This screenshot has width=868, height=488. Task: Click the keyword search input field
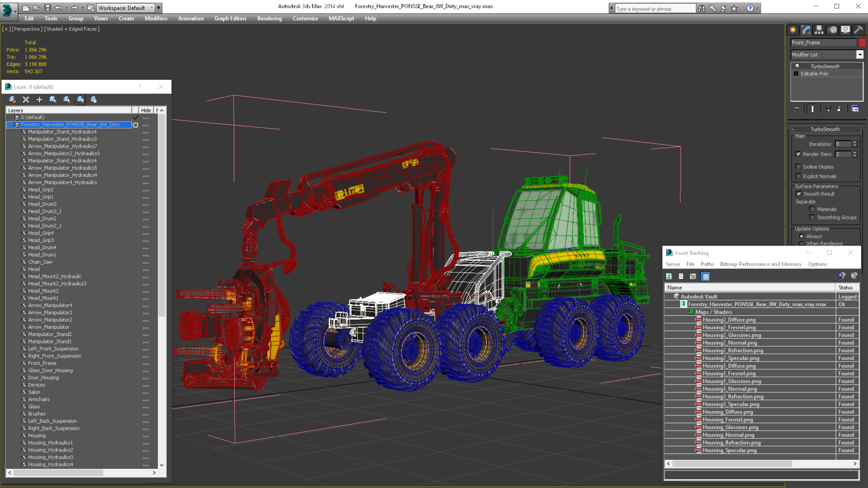656,9
